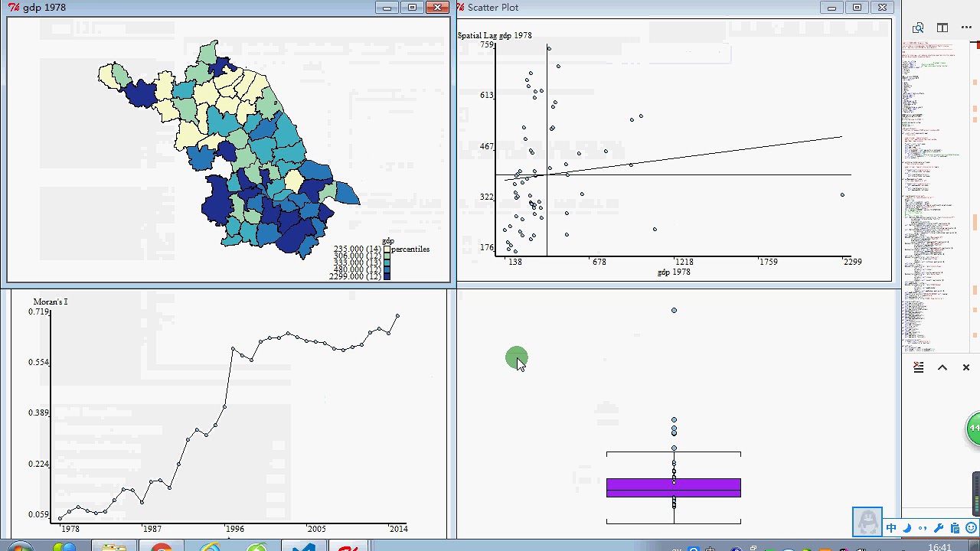Click the 759 y-axis tick on scatter plot
This screenshot has height=551, width=980.
pyautogui.click(x=487, y=45)
